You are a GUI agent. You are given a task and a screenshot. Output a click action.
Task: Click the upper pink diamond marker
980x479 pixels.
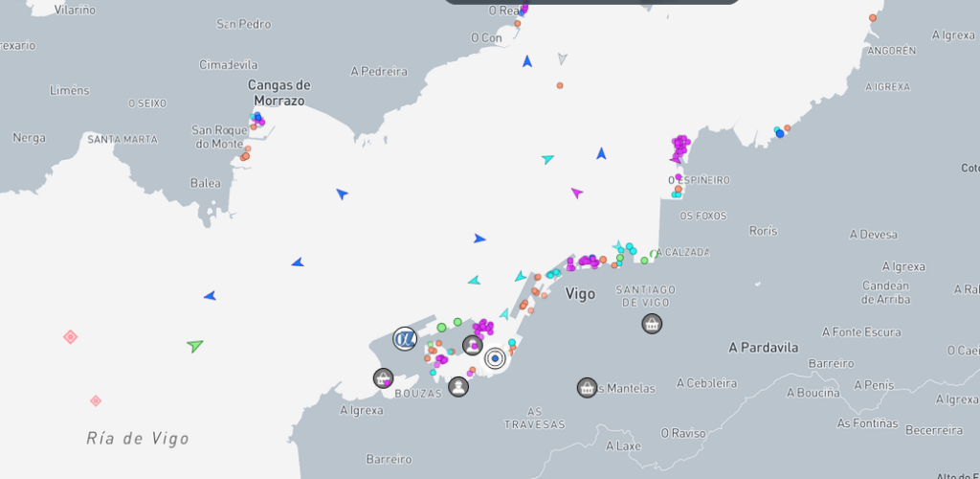71,337
